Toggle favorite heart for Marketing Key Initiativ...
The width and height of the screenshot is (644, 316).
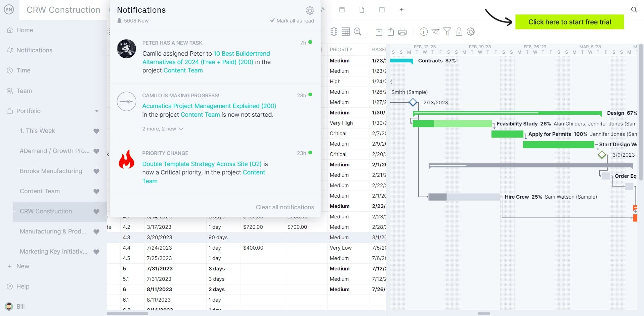coord(96,252)
